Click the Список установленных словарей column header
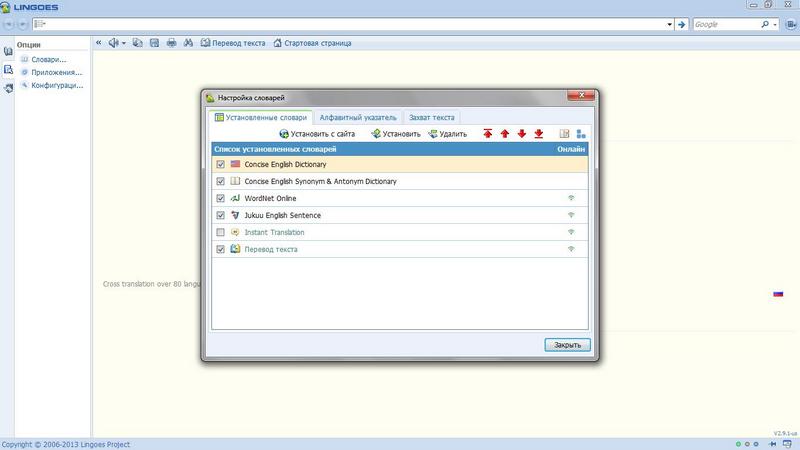Viewport: 800px width, 450px height. [275, 149]
